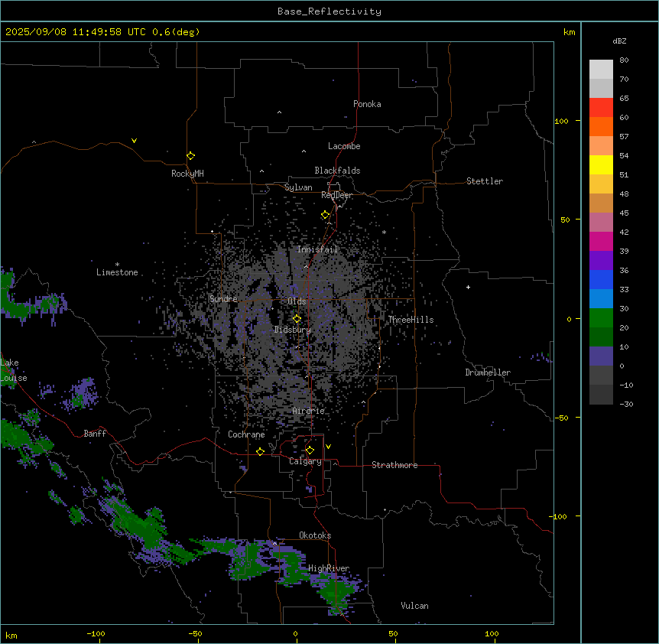The image size is (659, 644).
Task: Select the Innisfail map label
Action: pyautogui.click(x=317, y=249)
